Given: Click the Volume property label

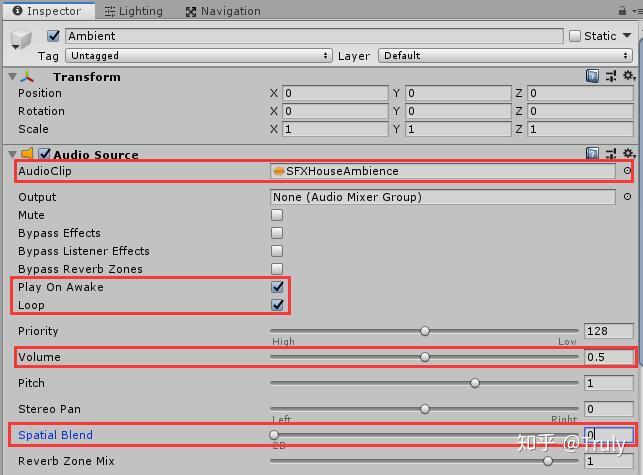Looking at the screenshot, I should pos(39,357).
